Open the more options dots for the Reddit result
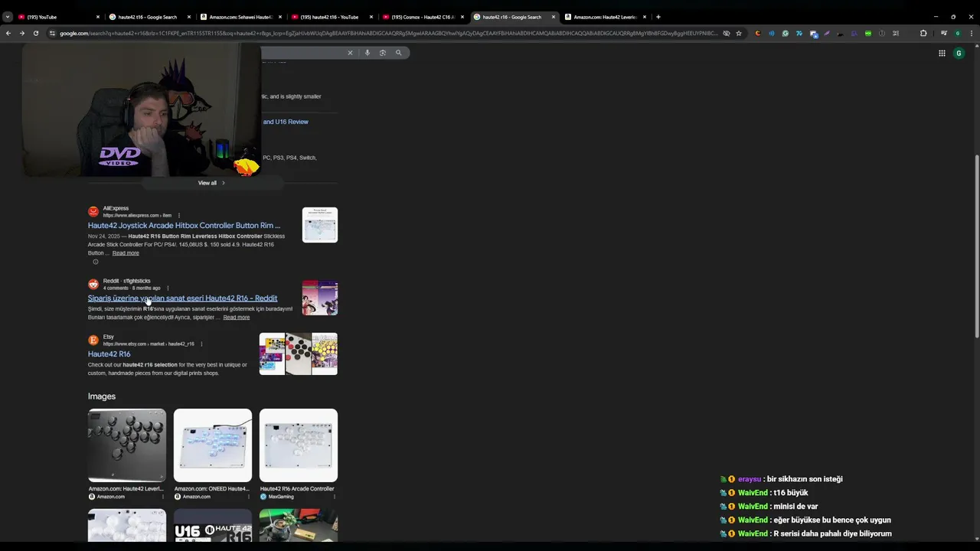980x551 pixels. pyautogui.click(x=168, y=289)
